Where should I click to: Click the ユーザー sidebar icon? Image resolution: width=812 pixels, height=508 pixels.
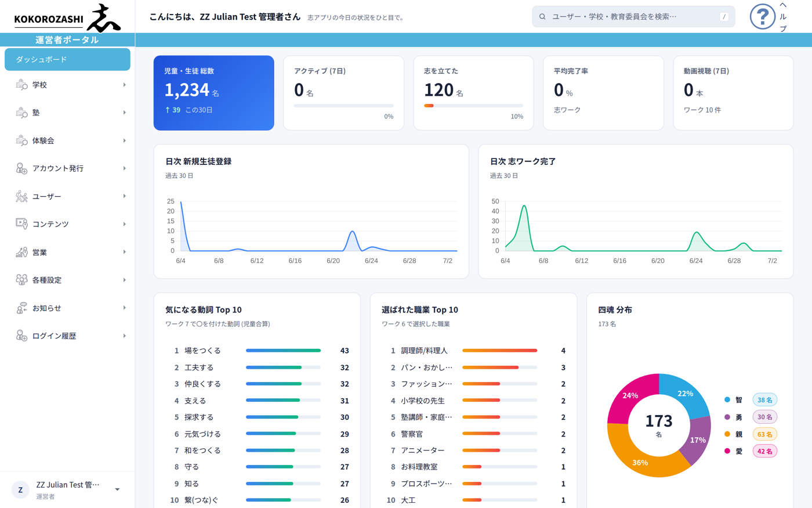point(21,196)
